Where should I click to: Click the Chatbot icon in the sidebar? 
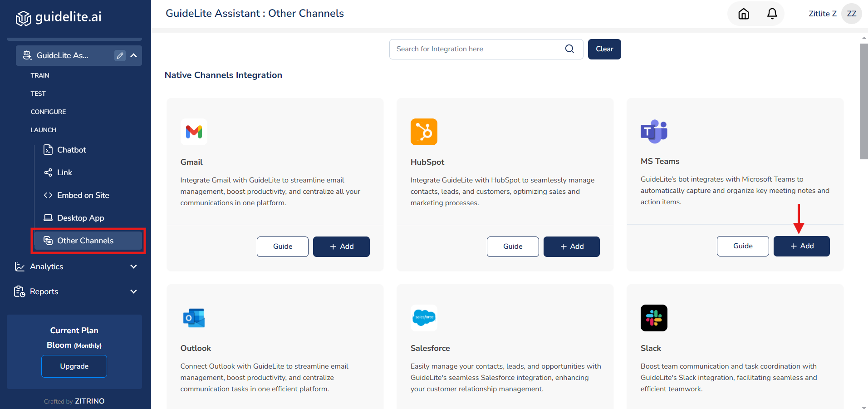coord(48,150)
